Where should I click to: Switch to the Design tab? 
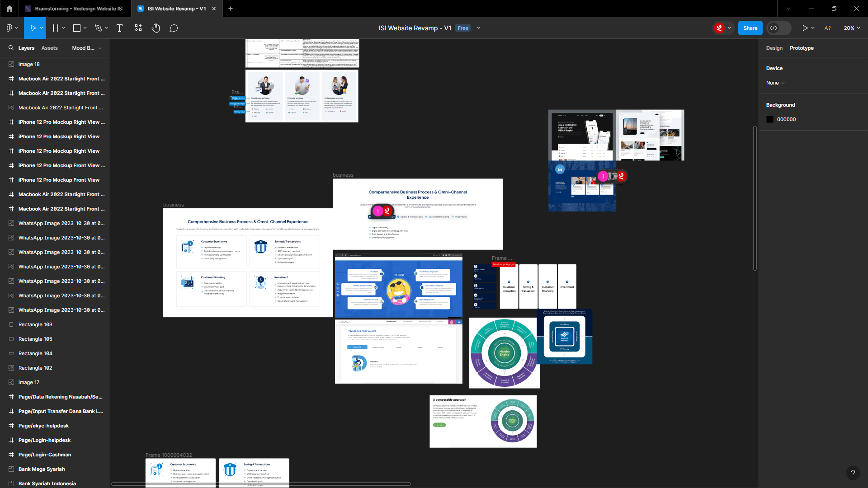(774, 48)
